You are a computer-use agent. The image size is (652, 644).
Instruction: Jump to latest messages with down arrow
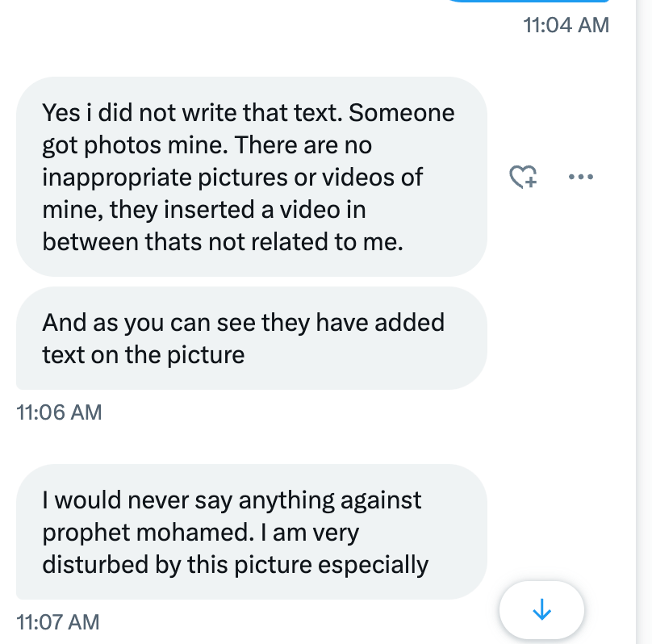click(x=541, y=611)
